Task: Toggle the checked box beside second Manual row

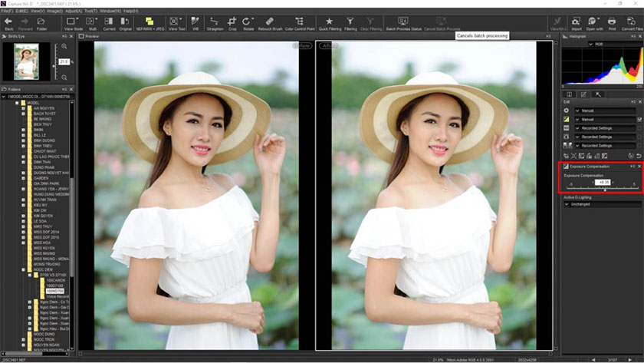Action: (639, 120)
